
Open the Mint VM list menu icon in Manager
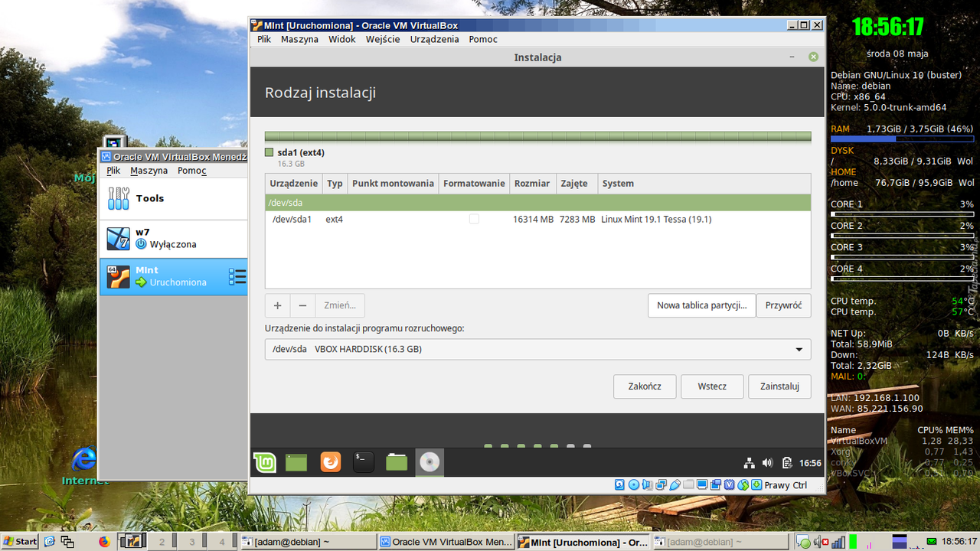coord(237,276)
